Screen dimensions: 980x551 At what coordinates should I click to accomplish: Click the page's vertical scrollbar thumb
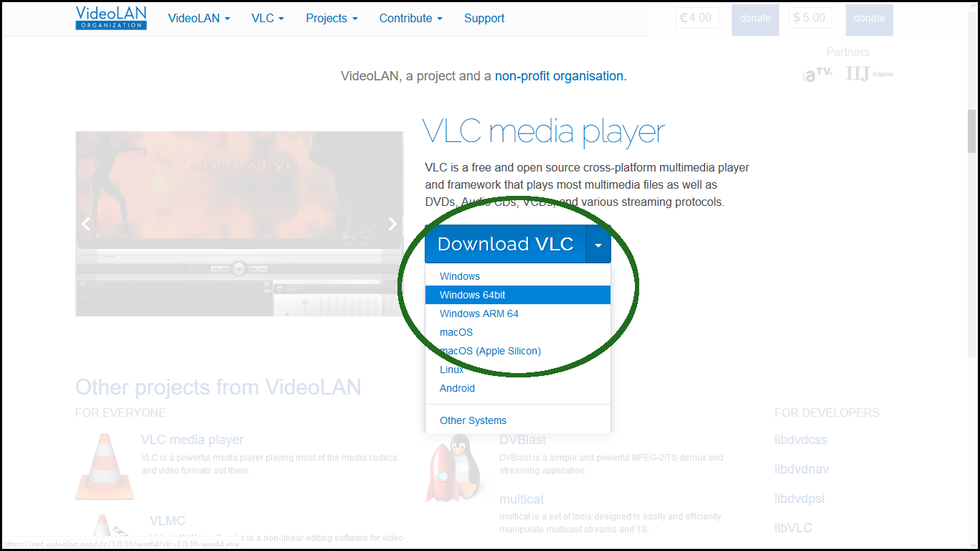coord(972,131)
